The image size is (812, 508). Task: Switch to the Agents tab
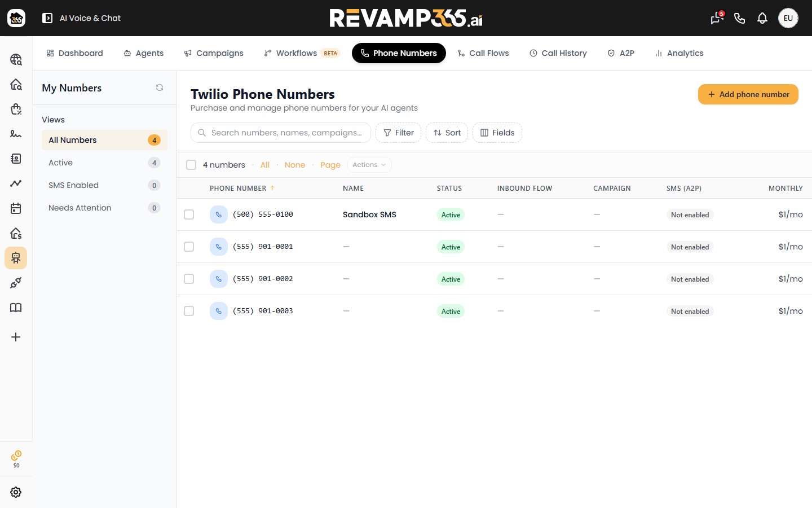coord(144,53)
